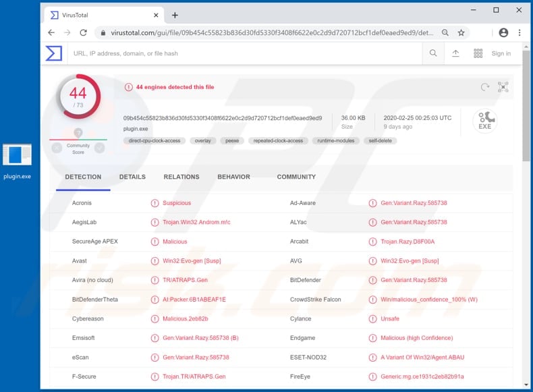
Task: Select the VirusTotal browser tab
Action: (104, 16)
